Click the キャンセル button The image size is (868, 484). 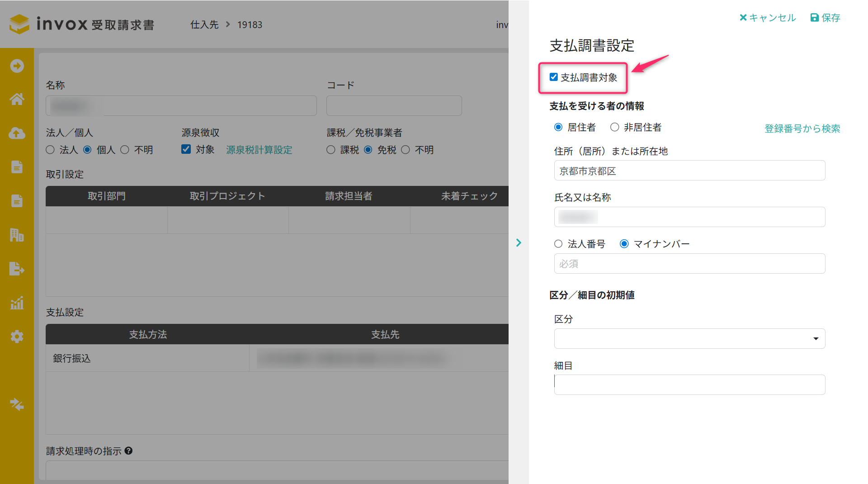768,18
